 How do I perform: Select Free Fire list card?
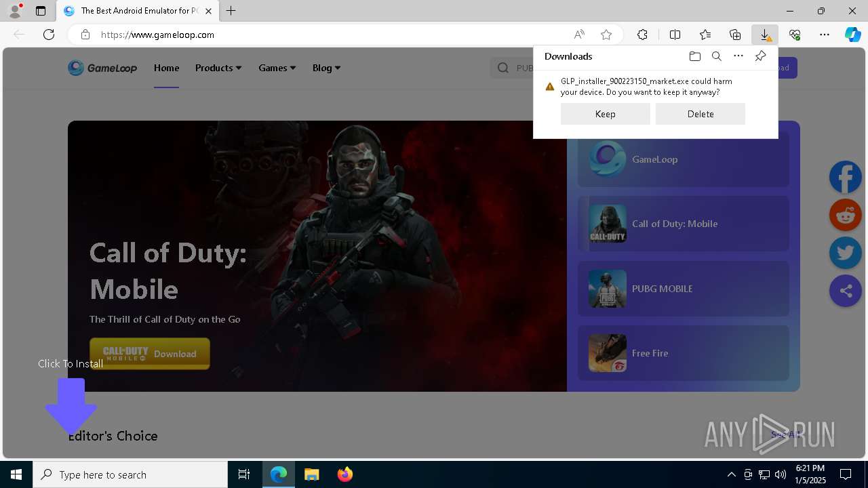pyautogui.click(x=684, y=353)
